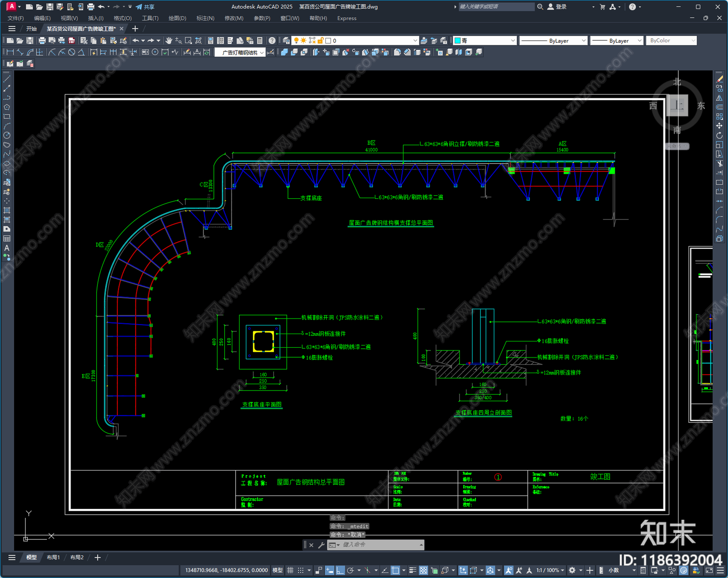This screenshot has height=578, width=728.
Task: Open the first ByLayer linetype dropdown
Action: [553, 41]
